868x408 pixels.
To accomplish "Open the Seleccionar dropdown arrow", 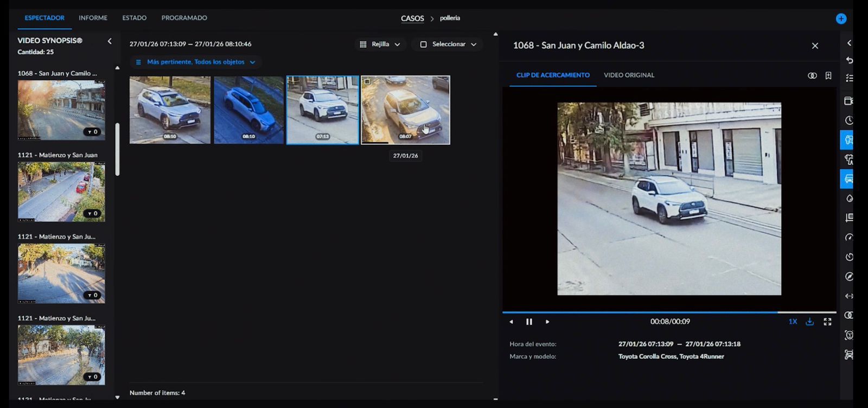I will pos(474,44).
